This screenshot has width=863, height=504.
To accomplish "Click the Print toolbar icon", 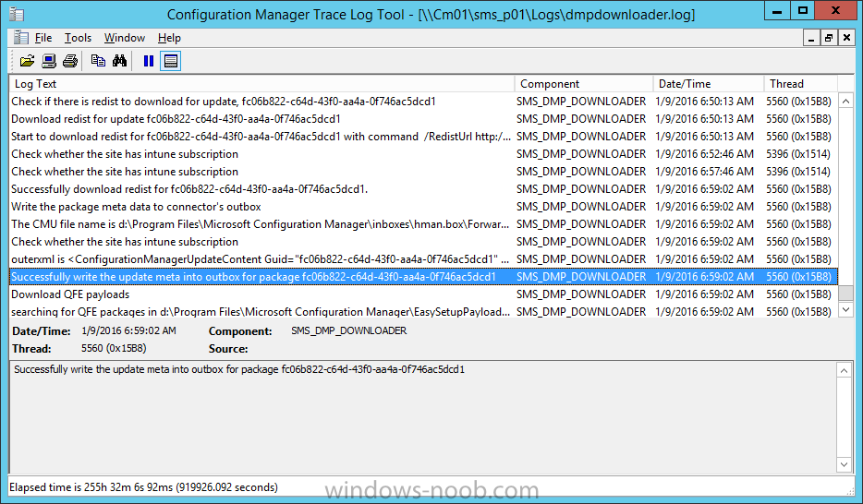I will pos(70,61).
